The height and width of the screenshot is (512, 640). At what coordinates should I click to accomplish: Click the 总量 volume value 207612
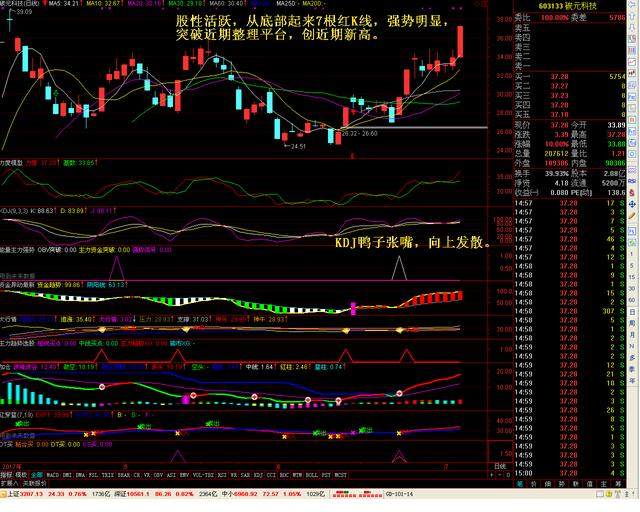pos(556,154)
